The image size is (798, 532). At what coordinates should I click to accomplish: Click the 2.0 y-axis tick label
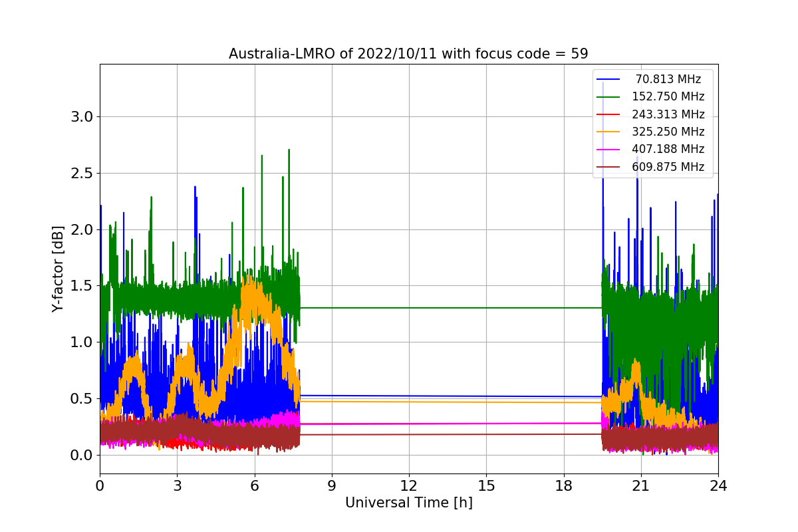click(81, 229)
